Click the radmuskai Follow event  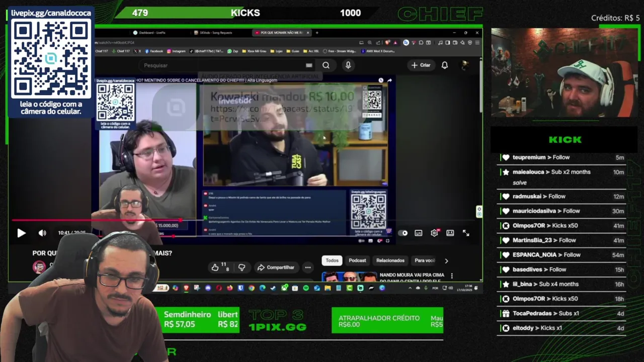coord(561,197)
